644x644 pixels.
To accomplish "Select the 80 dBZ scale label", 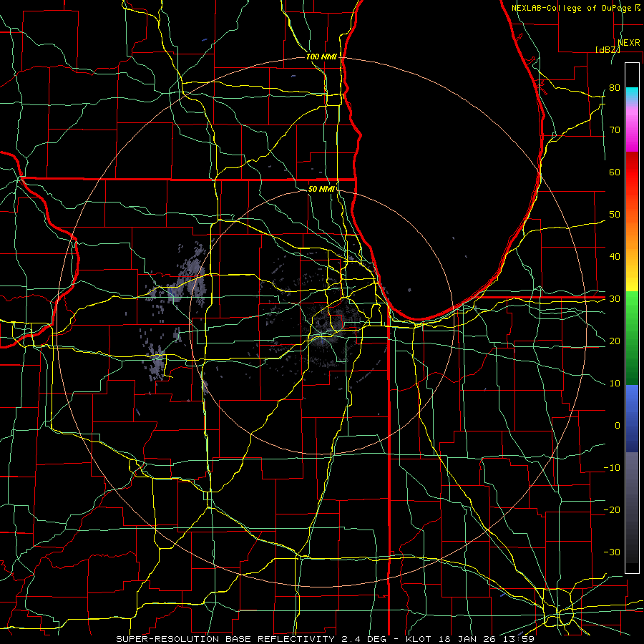I will (x=615, y=87).
